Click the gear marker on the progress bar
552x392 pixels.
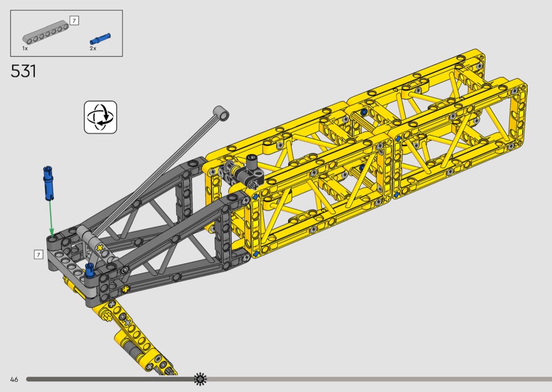click(x=200, y=378)
